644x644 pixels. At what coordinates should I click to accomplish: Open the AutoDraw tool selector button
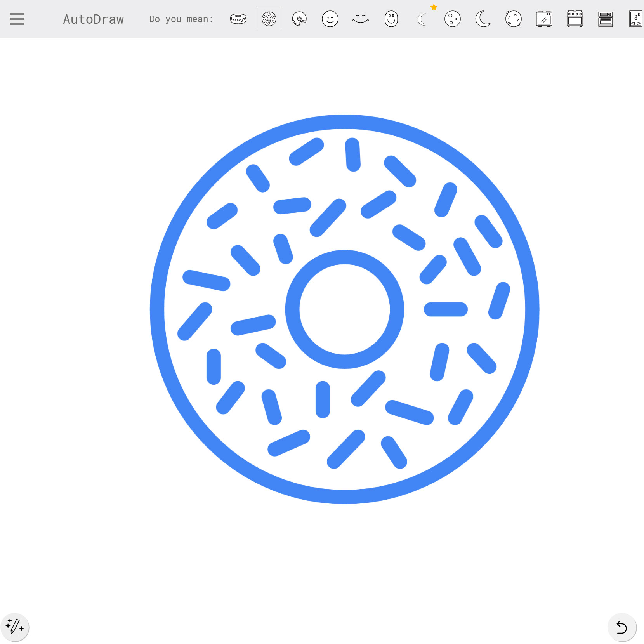point(15,627)
